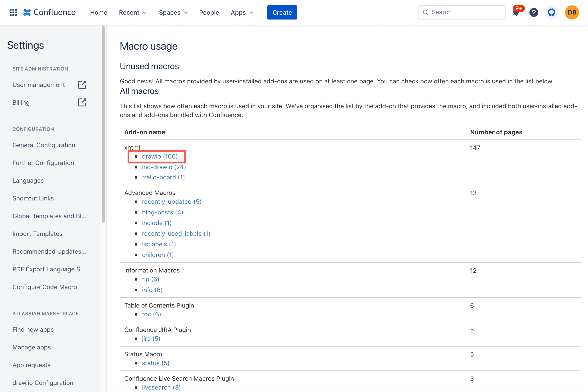This screenshot has width=588, height=392.
Task: Click the Create button
Action: (x=282, y=12)
